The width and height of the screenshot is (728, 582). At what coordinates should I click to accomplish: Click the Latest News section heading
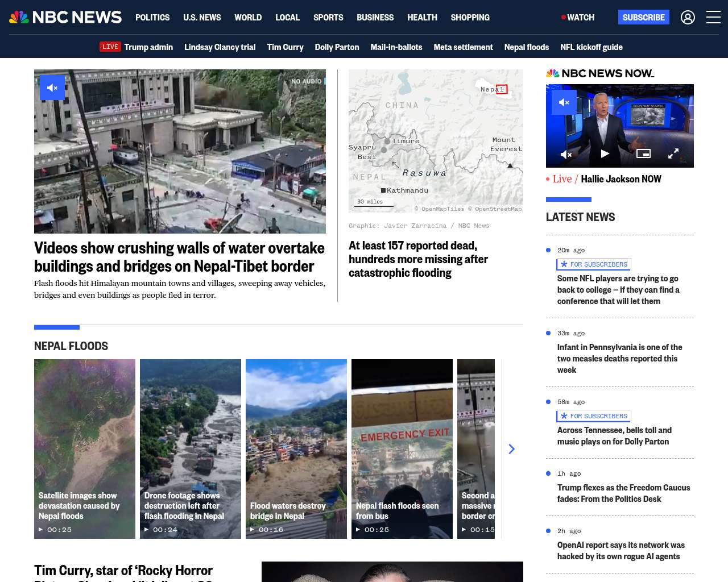(x=580, y=217)
